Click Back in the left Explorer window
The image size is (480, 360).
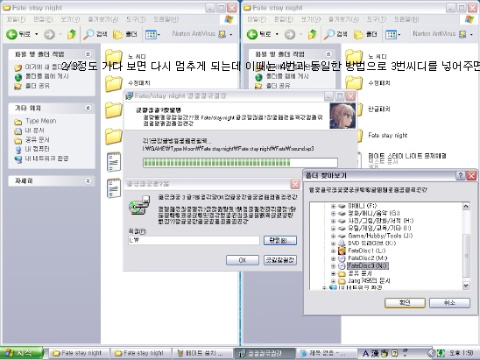(18, 34)
